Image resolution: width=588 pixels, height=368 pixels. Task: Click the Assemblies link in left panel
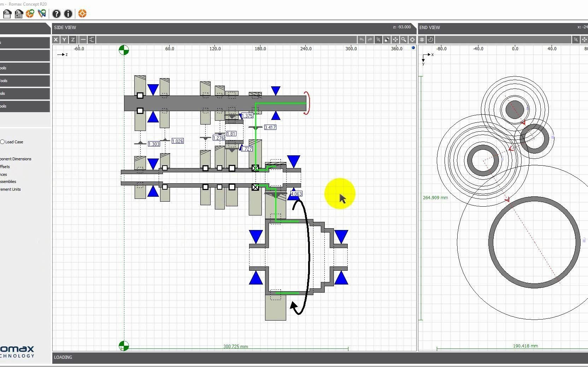coord(8,182)
